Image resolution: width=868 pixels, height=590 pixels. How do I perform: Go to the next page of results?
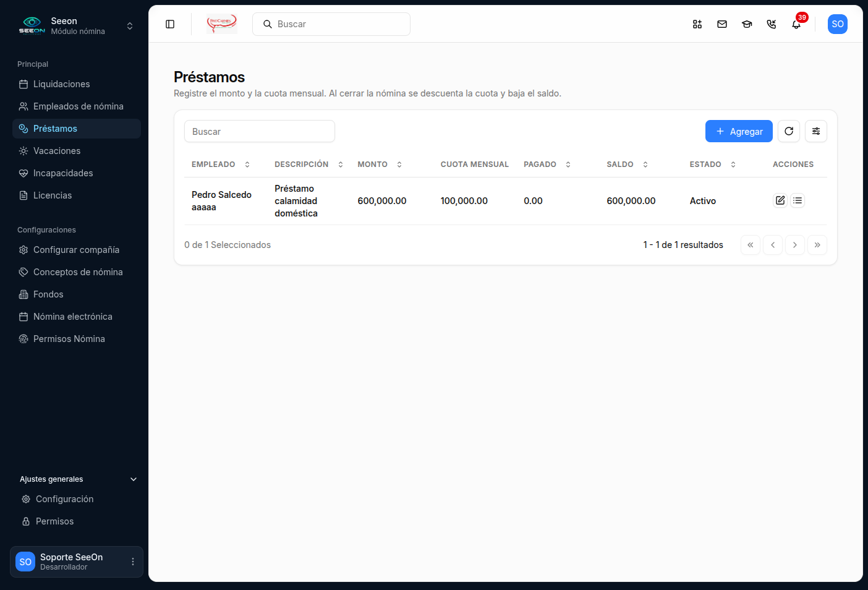795,245
